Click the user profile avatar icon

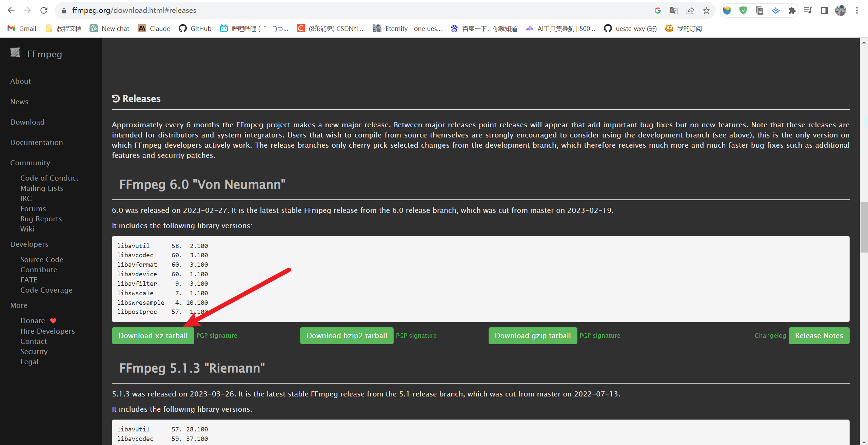point(841,11)
